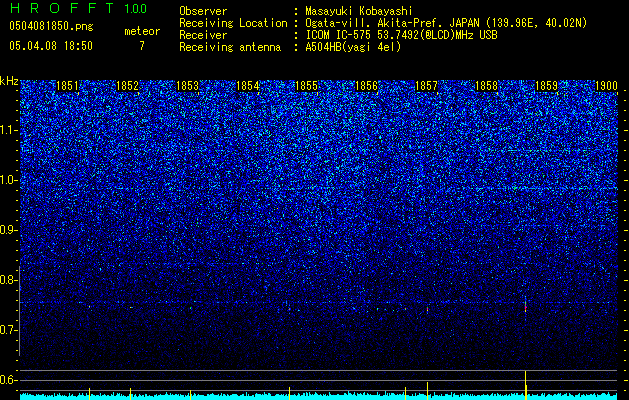Click the 'Receiving Location' label
The image size is (629, 400).
233,23
